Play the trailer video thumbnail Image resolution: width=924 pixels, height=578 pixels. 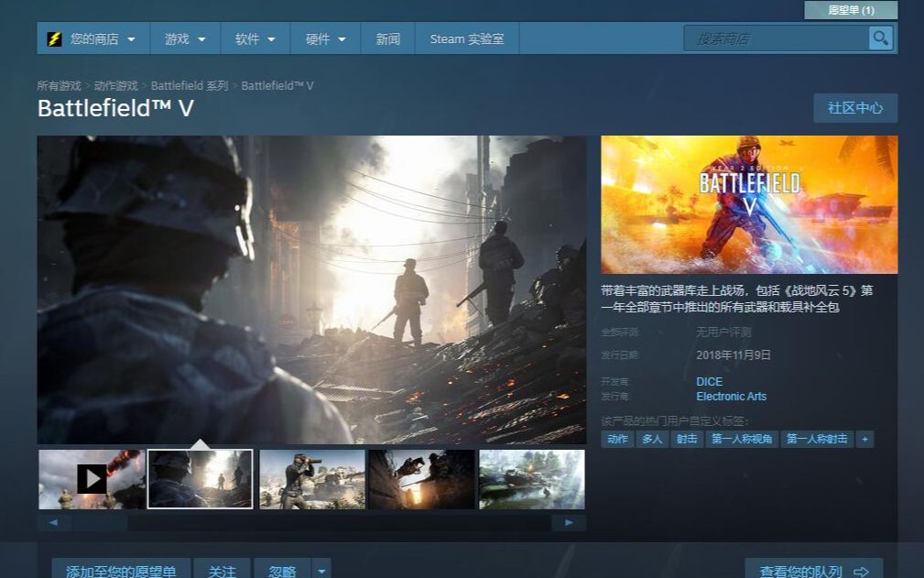(x=92, y=479)
